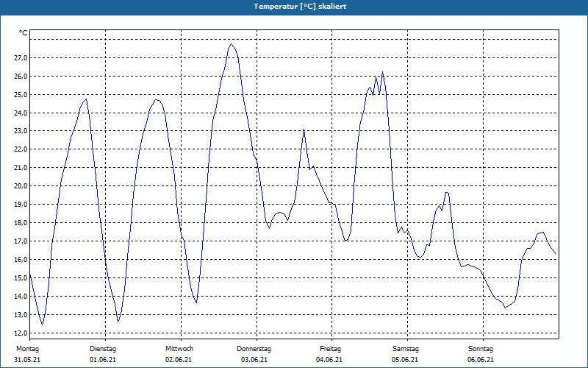Click the 19,0 axis value
588x368 pixels.
click(x=21, y=205)
